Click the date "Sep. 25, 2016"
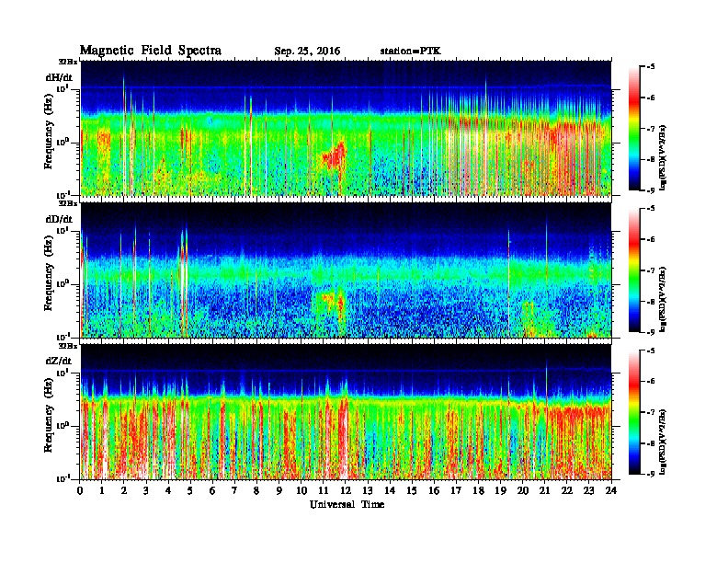 tap(307, 52)
